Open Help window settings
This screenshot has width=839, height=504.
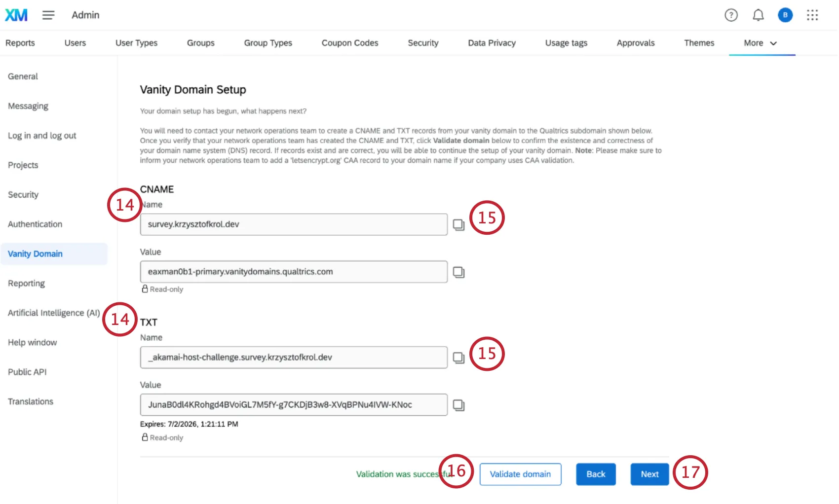pos(32,343)
